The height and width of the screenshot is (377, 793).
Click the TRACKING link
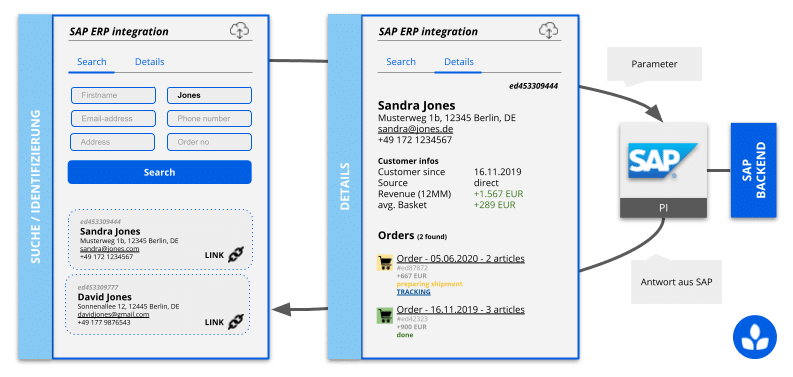point(413,292)
